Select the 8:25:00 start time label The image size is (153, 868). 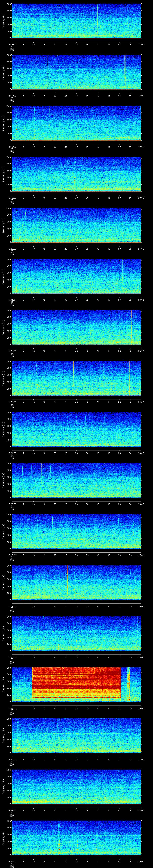(x=12, y=504)
